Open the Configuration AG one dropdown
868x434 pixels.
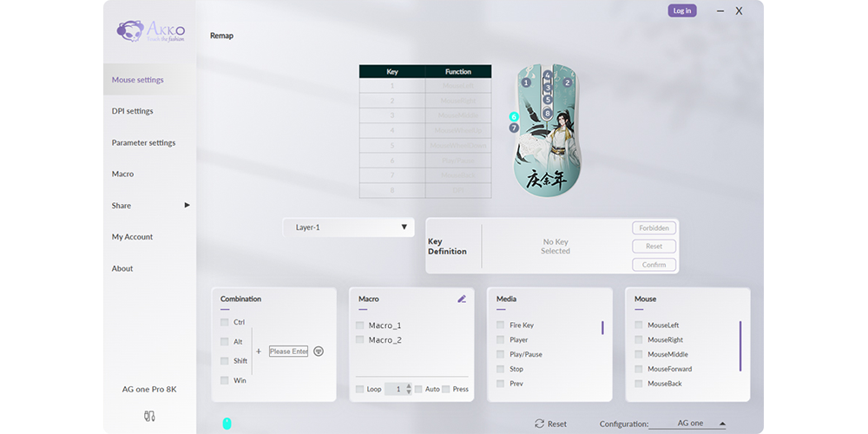(690, 424)
